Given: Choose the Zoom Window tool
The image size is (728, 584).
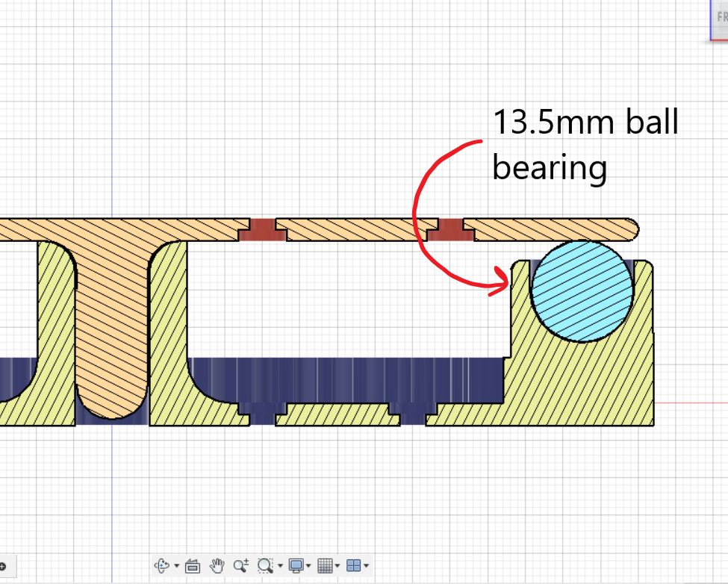Looking at the screenshot, I should [265, 565].
